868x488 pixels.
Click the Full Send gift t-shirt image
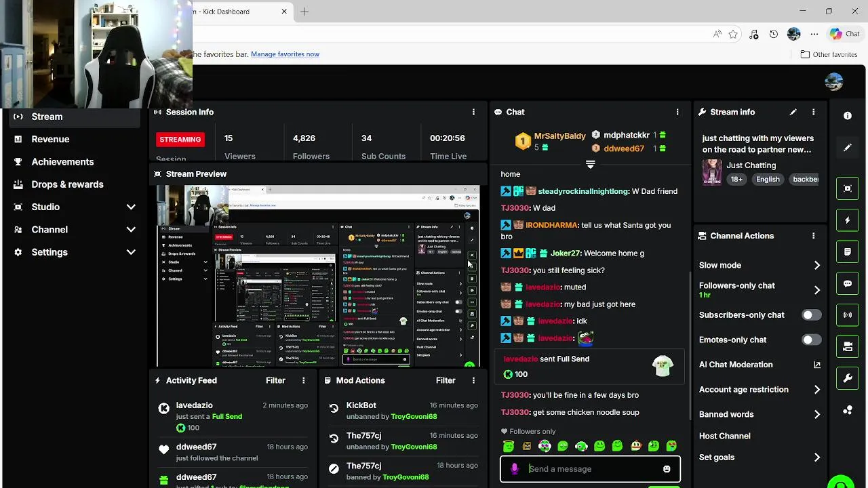tap(663, 367)
